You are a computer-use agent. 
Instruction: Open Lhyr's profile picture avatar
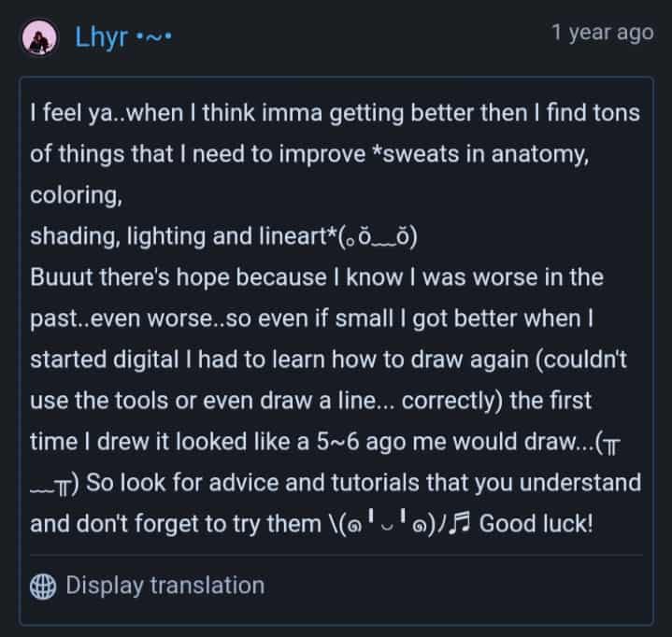[39, 37]
